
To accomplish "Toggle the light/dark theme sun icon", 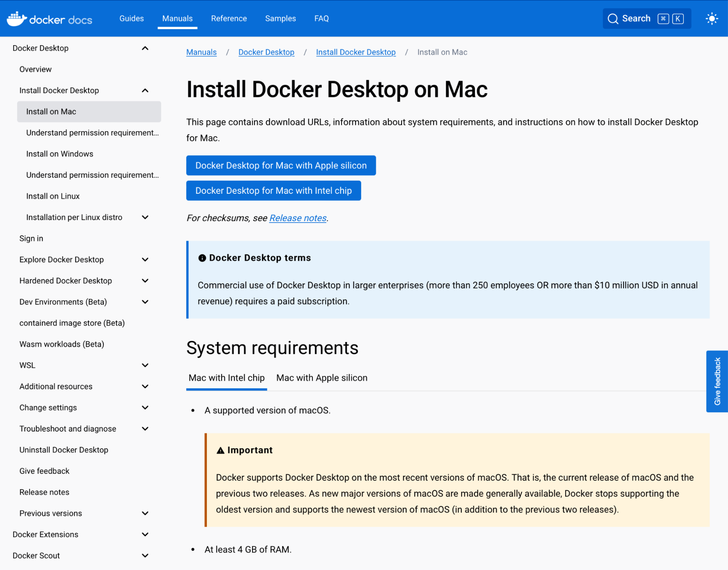I will [711, 19].
